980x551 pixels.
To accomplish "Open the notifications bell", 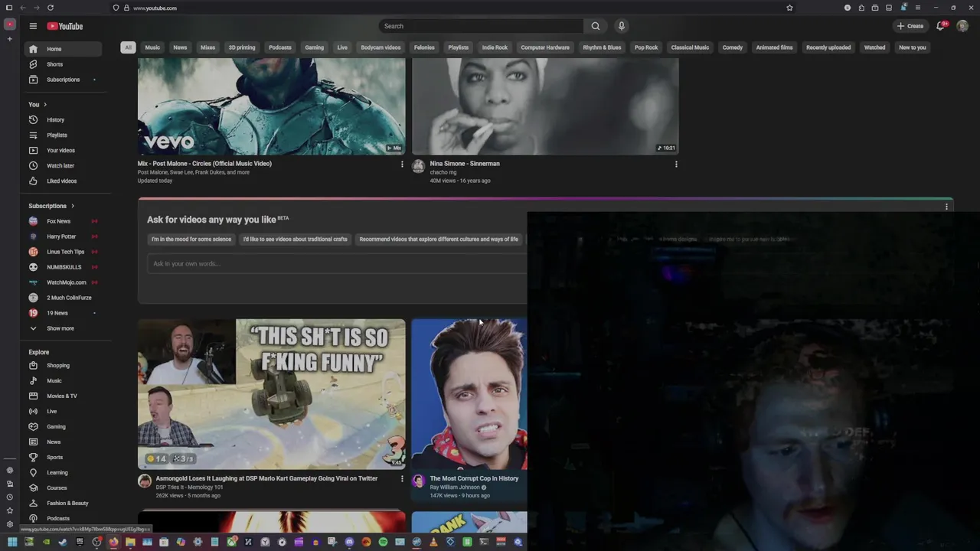I will pyautogui.click(x=941, y=26).
